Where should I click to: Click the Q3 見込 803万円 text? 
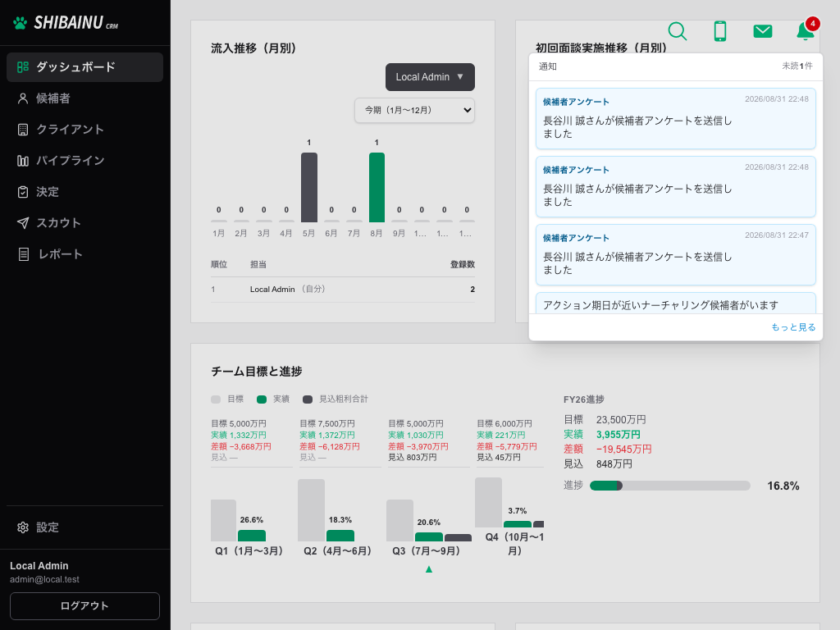tap(413, 458)
